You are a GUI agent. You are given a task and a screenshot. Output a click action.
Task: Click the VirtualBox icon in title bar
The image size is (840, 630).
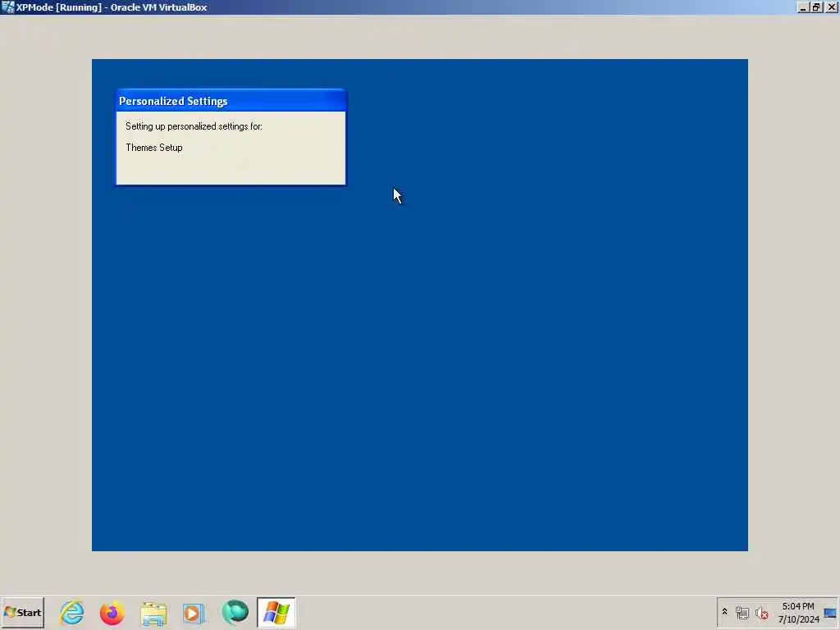click(7, 7)
